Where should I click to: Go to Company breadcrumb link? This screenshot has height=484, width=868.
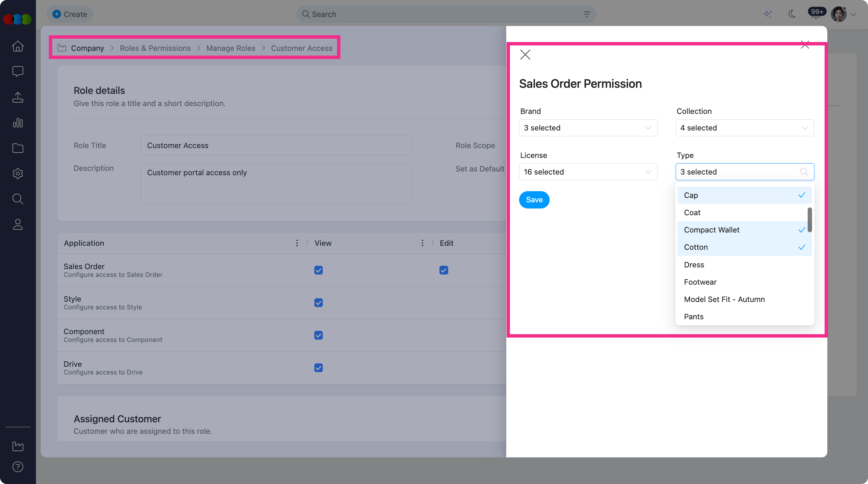87,48
